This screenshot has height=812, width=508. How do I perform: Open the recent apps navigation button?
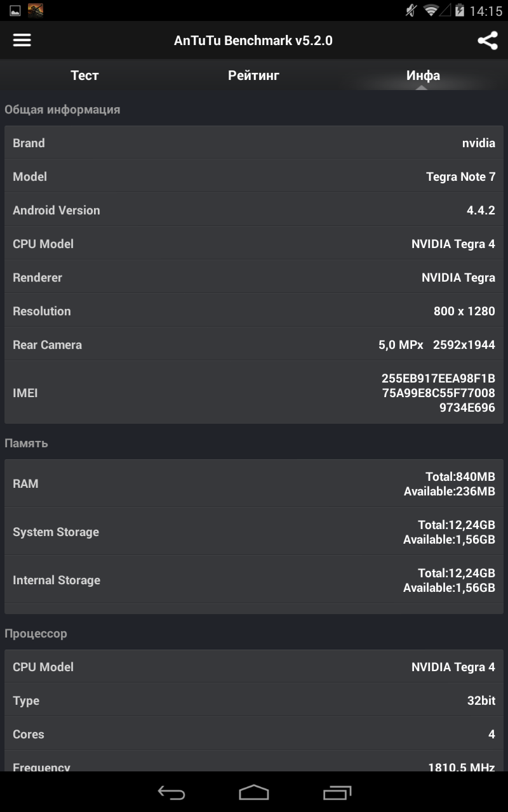(x=337, y=792)
